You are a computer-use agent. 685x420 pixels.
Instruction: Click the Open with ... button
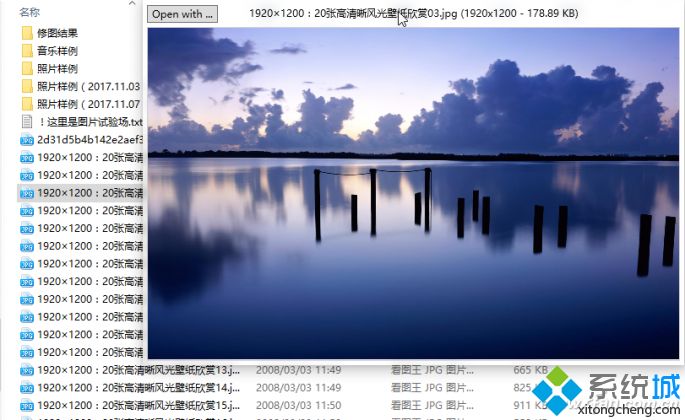pos(182,14)
